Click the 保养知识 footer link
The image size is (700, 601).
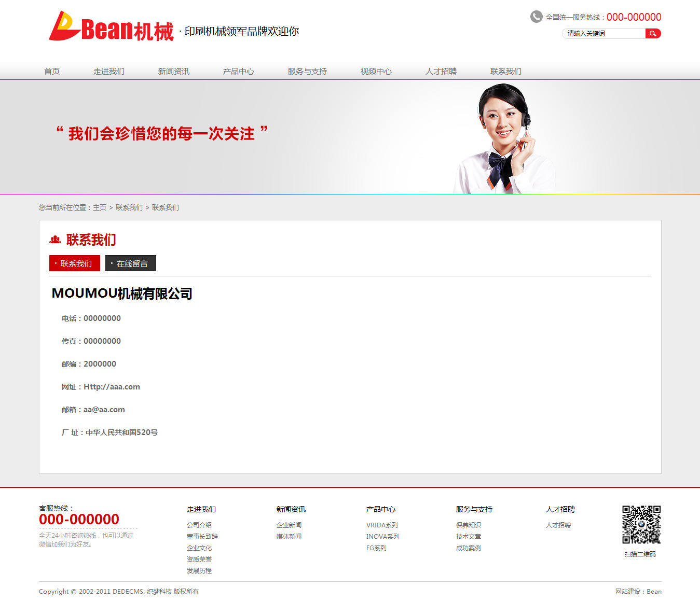tap(469, 525)
